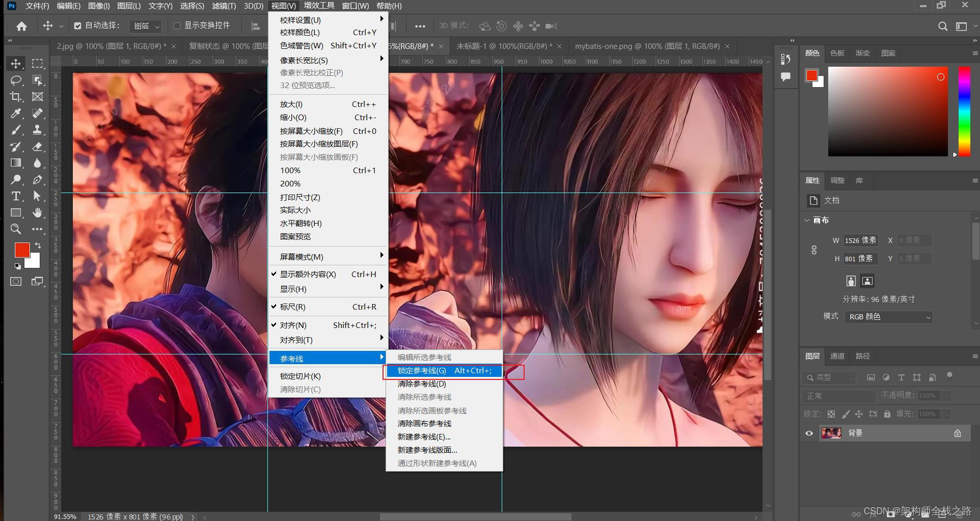The height and width of the screenshot is (521, 980).
Task: Click the canvas height H field
Action: point(860,259)
